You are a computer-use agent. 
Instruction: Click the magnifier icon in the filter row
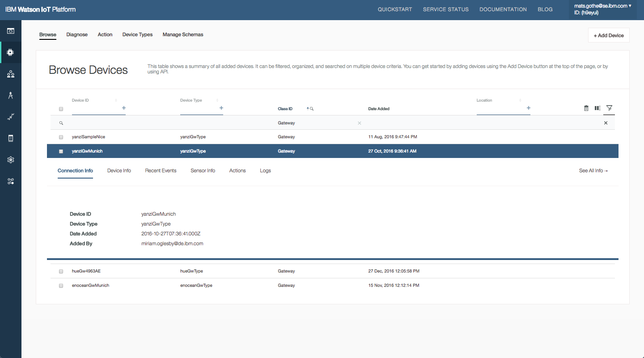pyautogui.click(x=61, y=123)
